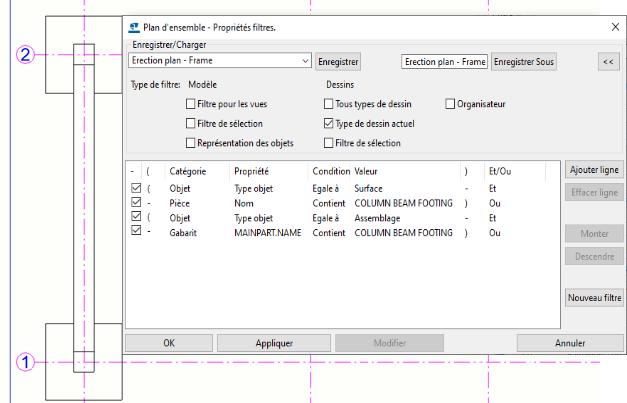
Task: Enable the Filtre pour les vues checkbox
Action: coord(190,103)
